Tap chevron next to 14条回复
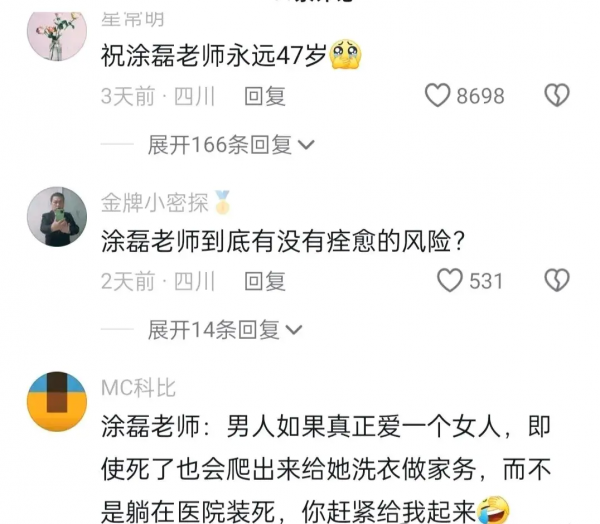The height and width of the screenshot is (524, 600). tap(294, 330)
